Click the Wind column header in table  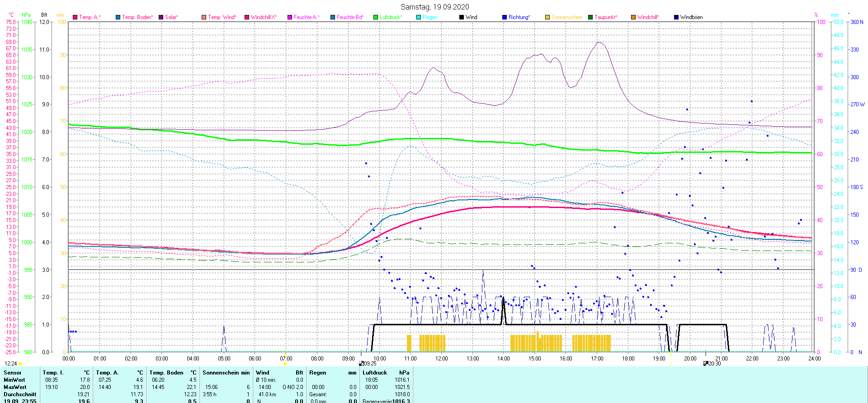(x=263, y=373)
